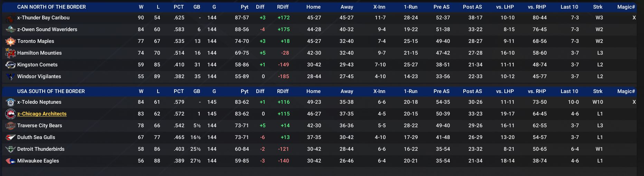Click the Chicago Architects logo icon

[10, 114]
